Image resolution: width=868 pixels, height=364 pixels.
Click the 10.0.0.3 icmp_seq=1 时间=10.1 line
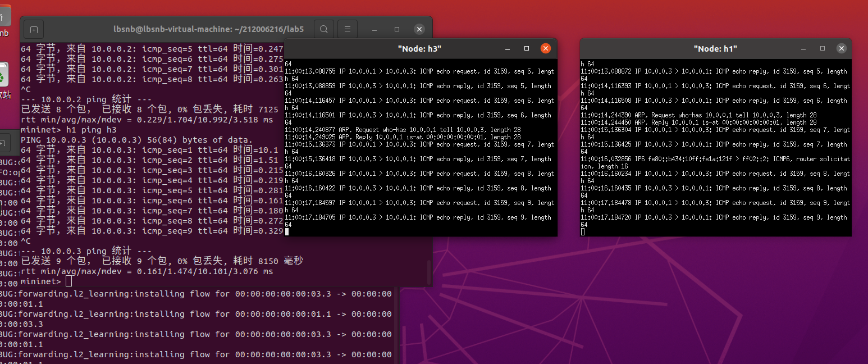coord(149,150)
